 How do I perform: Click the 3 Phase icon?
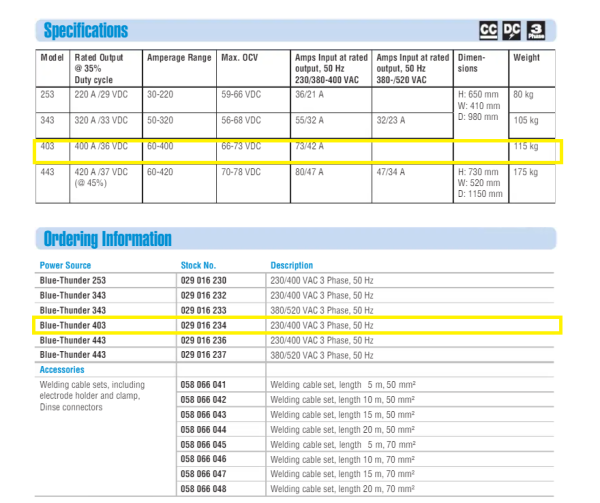(x=536, y=30)
